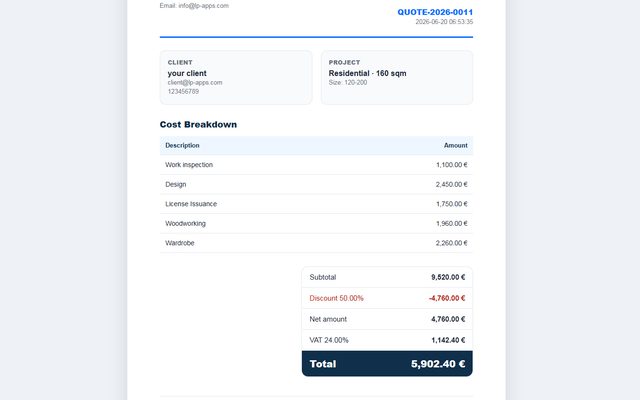Select the Design line item
The image size is (640, 400).
[x=316, y=184]
